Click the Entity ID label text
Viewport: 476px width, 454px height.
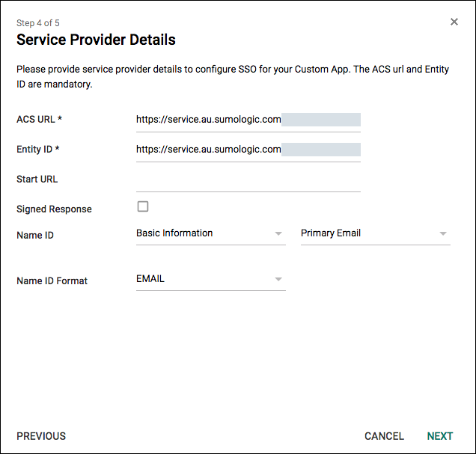[37, 150]
